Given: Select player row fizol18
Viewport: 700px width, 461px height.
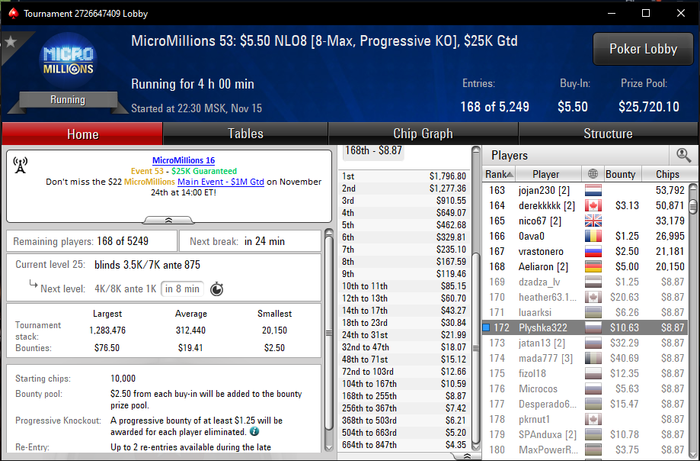Looking at the screenshot, I should coord(585,373).
